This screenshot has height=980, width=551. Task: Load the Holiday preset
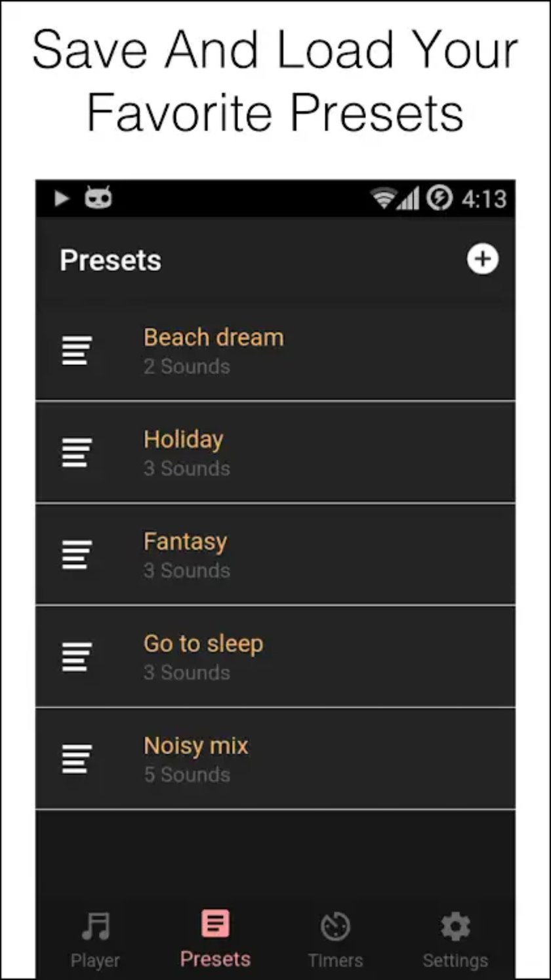[275, 452]
